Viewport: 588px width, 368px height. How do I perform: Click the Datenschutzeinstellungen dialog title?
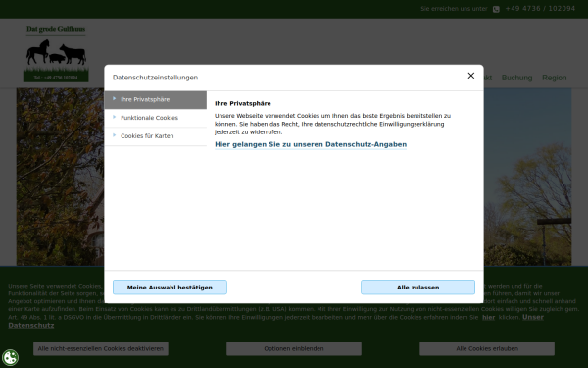coord(155,78)
